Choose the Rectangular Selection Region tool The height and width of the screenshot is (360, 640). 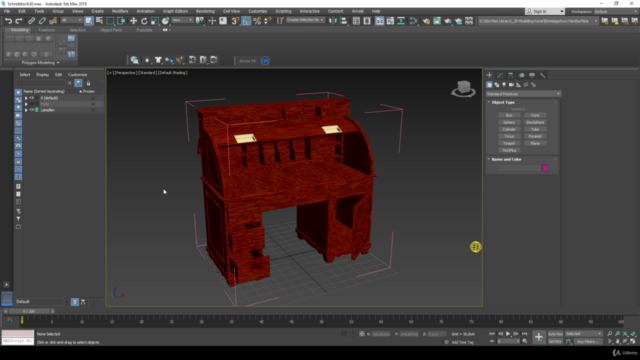pyautogui.click(x=110, y=21)
